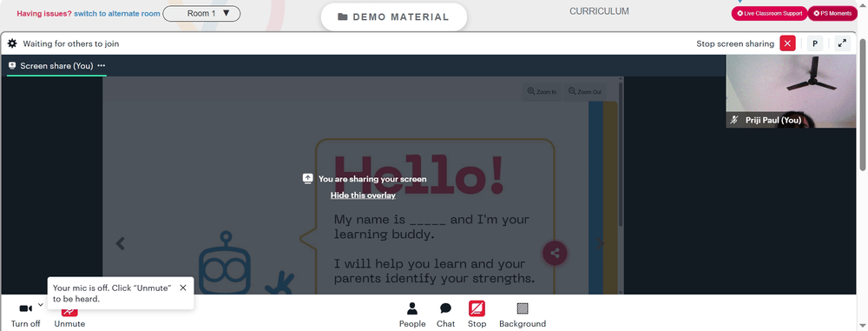
Task: Turn off the camera
Action: pos(25,314)
